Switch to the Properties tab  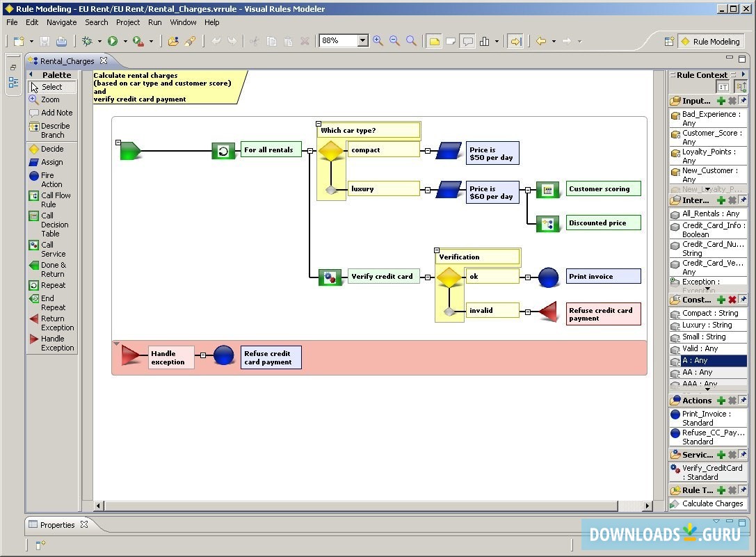click(x=59, y=524)
